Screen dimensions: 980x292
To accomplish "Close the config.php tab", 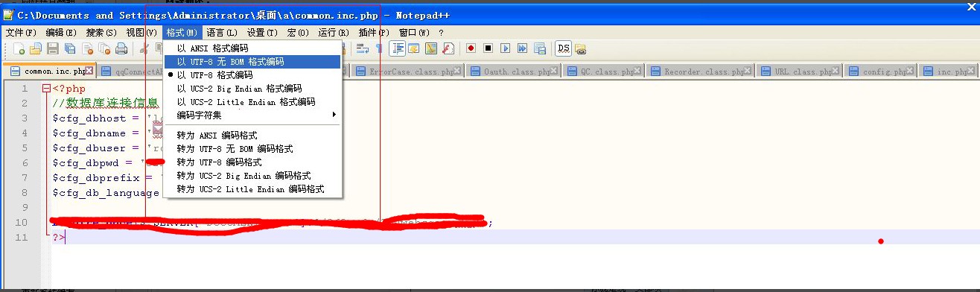I will pyautogui.click(x=910, y=71).
